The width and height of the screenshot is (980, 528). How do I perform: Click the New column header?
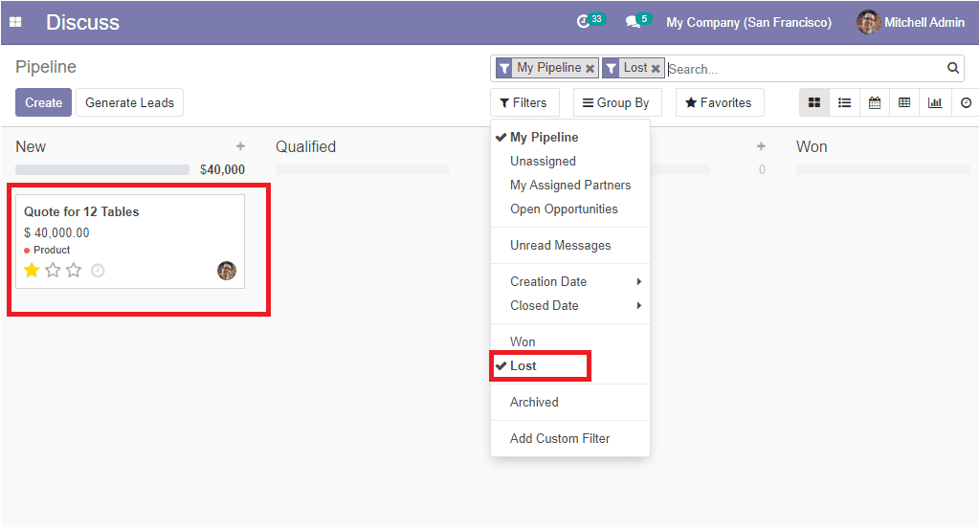click(x=31, y=147)
